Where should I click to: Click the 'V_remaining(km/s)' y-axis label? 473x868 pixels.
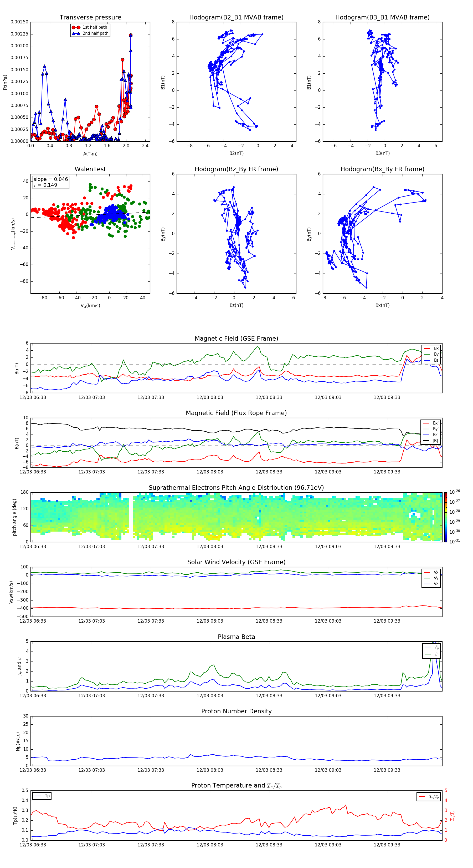(13, 234)
